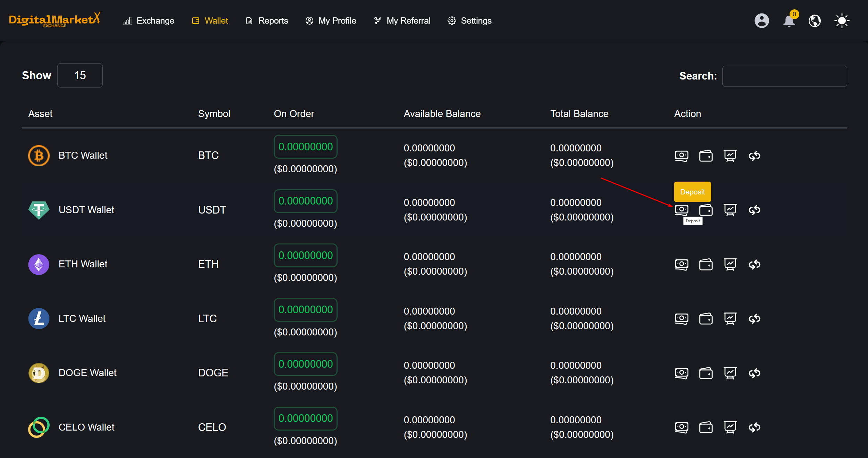The height and width of the screenshot is (458, 868).
Task: Click the USDT deposit cash icon
Action: [x=681, y=210]
